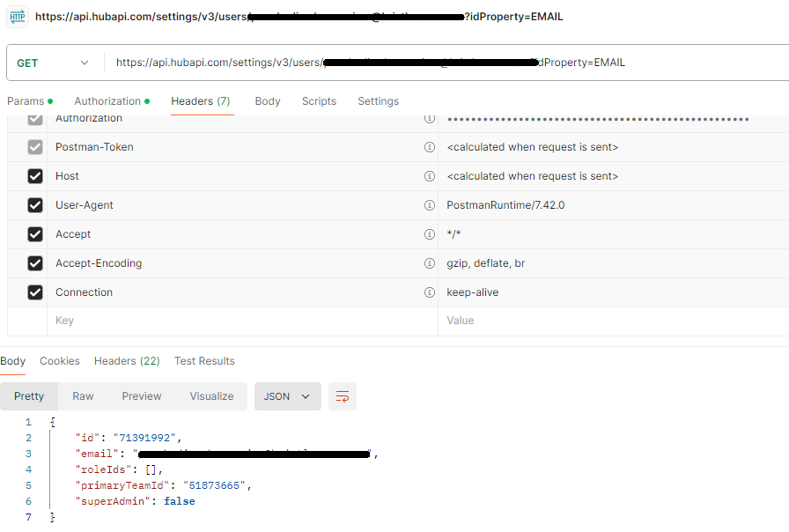The image size is (789, 532).
Task: View info for the Accept header
Action: click(430, 233)
